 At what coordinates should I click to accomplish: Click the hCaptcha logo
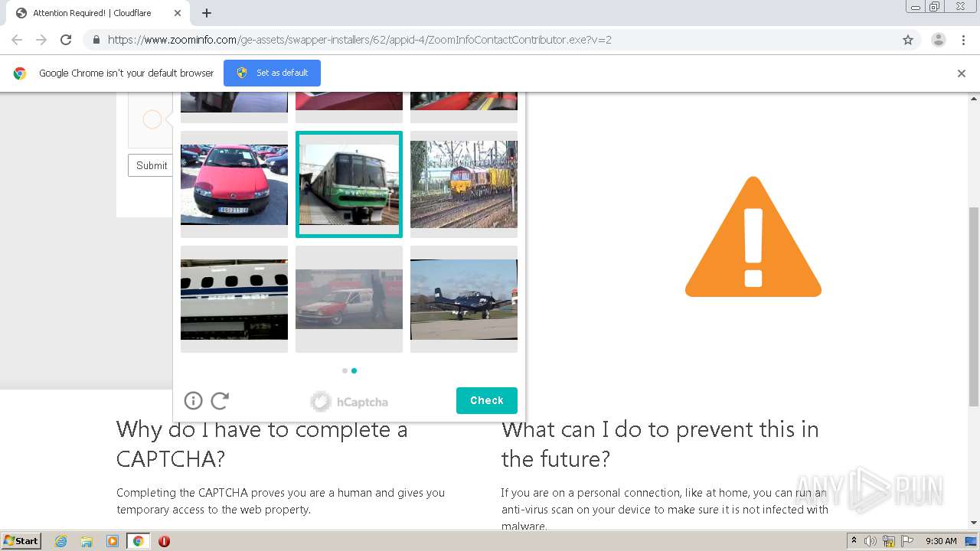coord(349,401)
